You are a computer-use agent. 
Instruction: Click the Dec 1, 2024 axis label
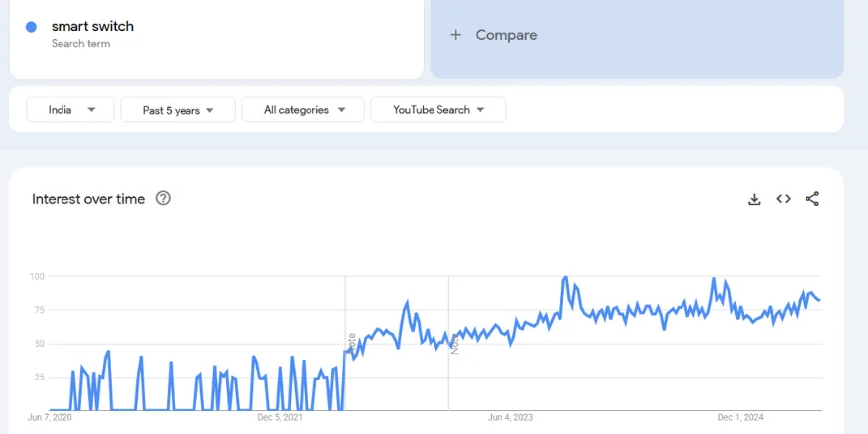point(740,418)
